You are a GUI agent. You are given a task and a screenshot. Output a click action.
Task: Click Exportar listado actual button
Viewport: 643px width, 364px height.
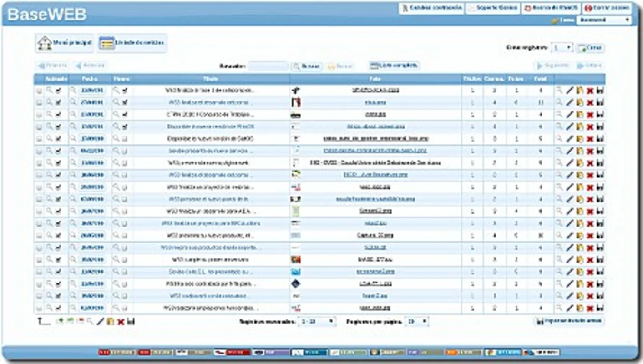tap(570, 321)
